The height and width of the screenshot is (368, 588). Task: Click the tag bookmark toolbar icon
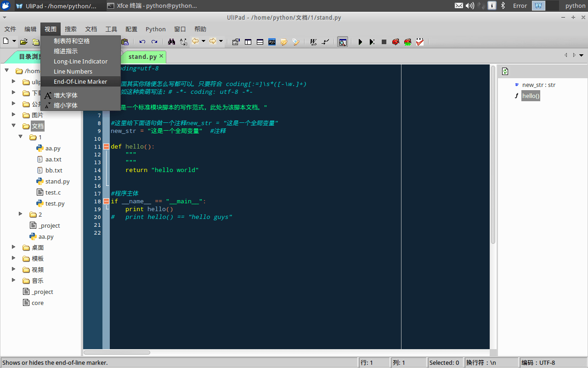[x=296, y=42]
